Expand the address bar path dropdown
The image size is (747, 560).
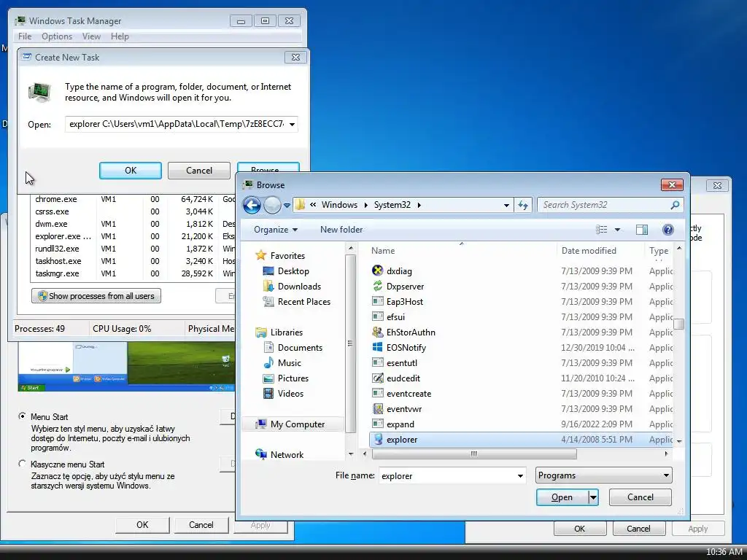coord(506,205)
